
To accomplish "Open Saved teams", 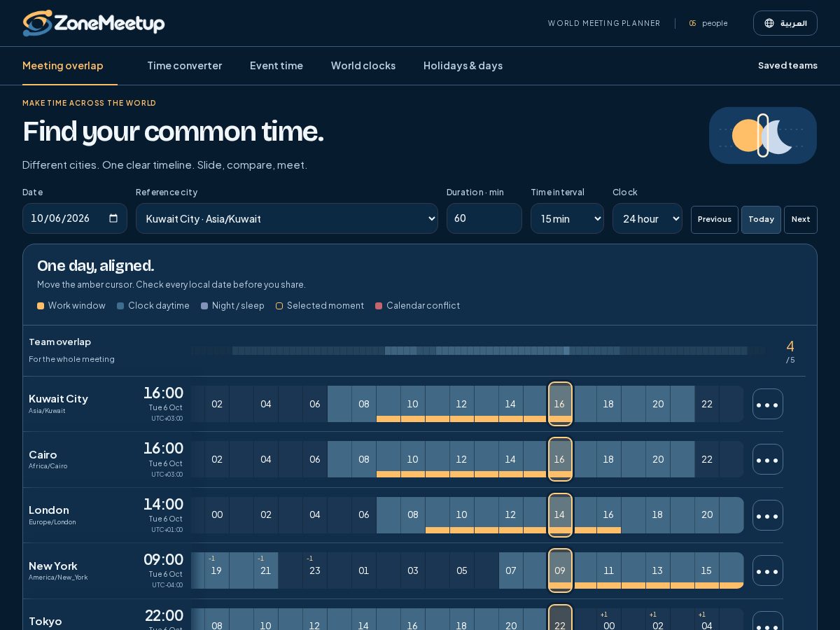I will (787, 66).
